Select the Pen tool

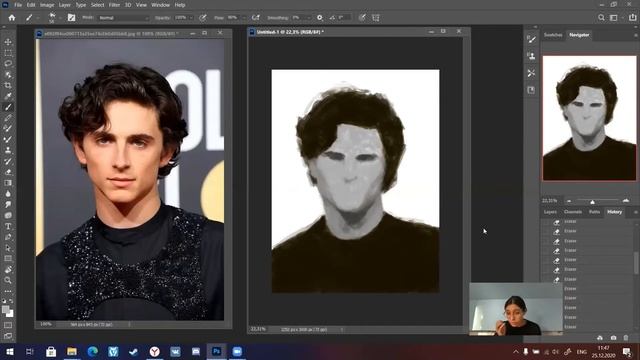(8, 237)
